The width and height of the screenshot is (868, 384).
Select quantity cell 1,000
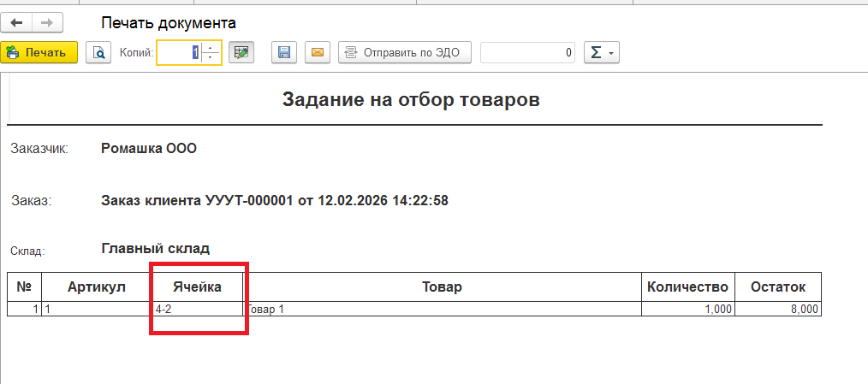(687, 310)
